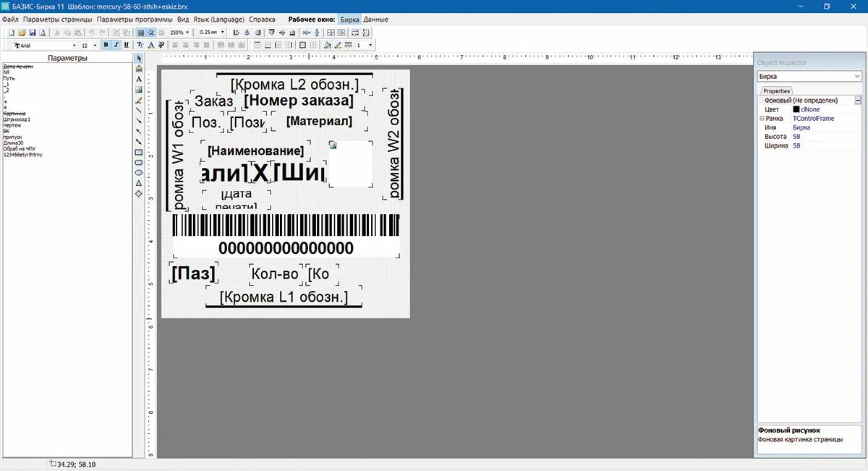Center objects vertically icon
Viewport: 868px width, 471px height.
[282, 33]
